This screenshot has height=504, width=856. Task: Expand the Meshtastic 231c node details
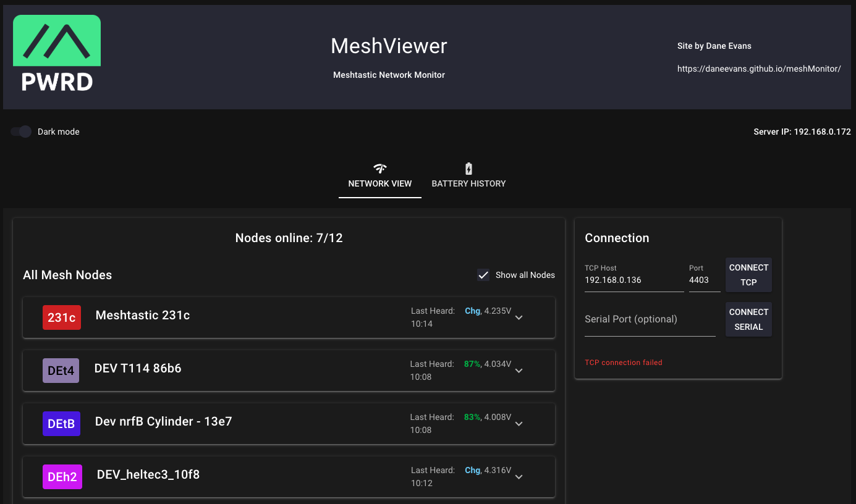[x=519, y=317]
